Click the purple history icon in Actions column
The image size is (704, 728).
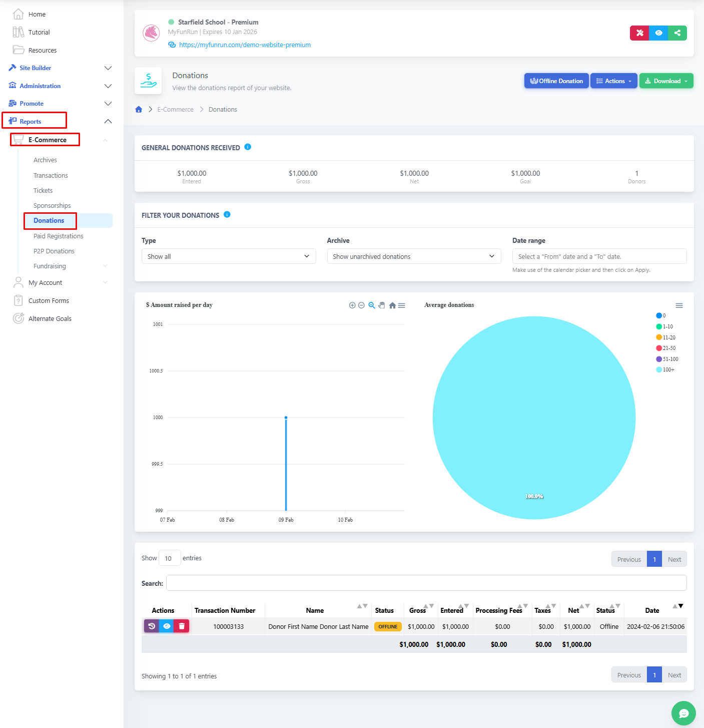[152, 626]
